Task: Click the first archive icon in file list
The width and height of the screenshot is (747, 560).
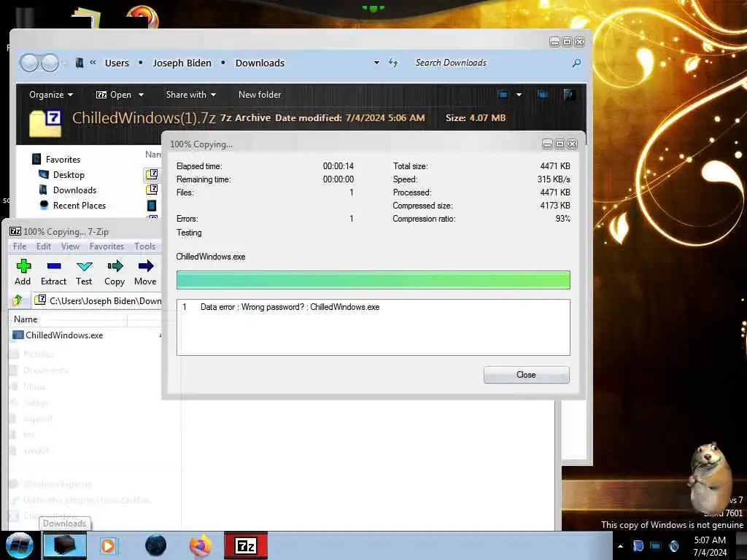Action: click(152, 174)
